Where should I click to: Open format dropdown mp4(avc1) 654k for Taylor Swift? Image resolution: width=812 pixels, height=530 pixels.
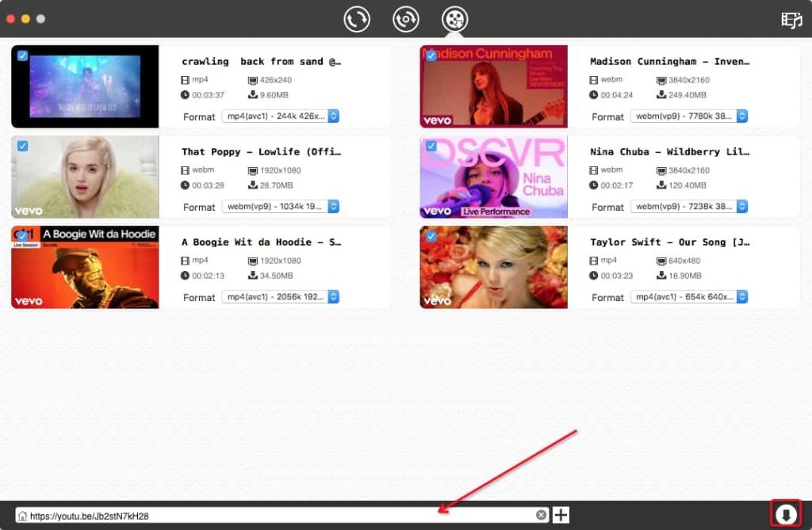[x=689, y=297]
